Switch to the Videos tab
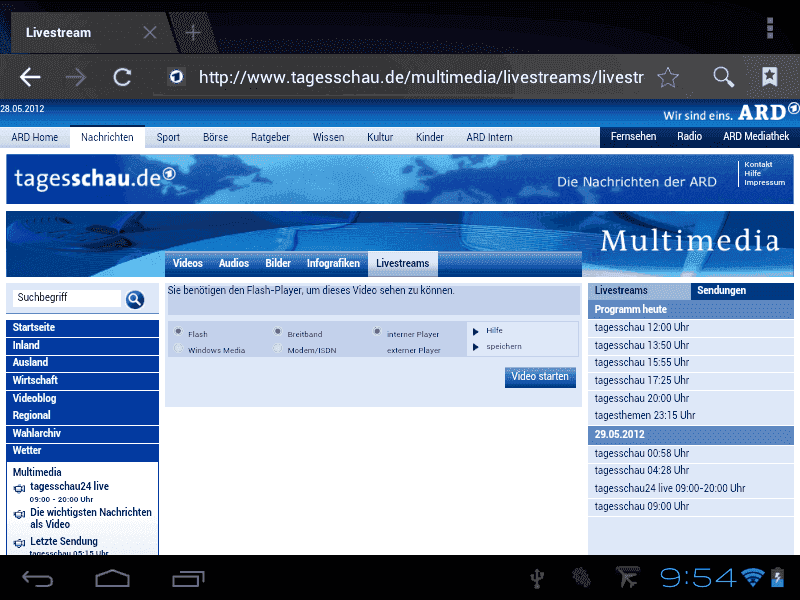 click(x=188, y=263)
